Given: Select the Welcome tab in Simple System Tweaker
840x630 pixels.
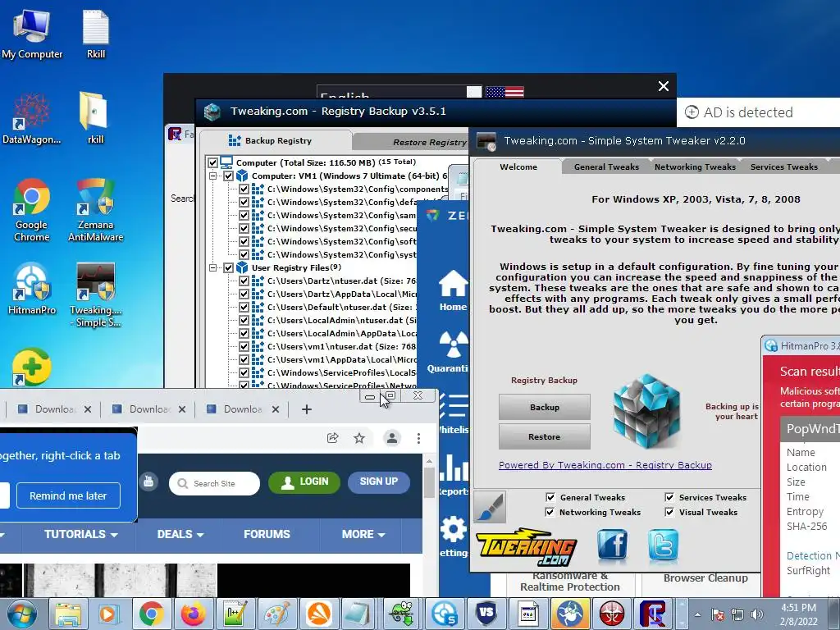Looking at the screenshot, I should click(518, 167).
